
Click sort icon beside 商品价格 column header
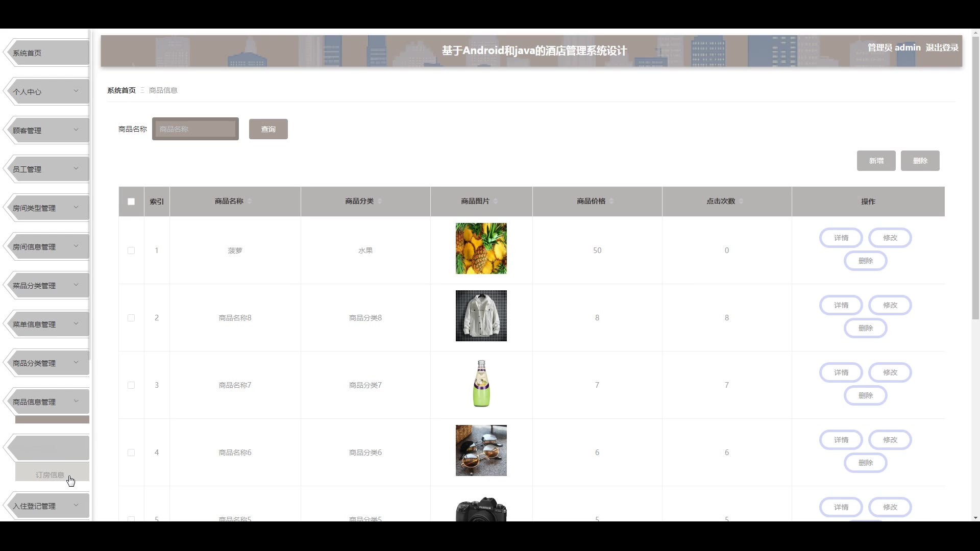point(611,201)
